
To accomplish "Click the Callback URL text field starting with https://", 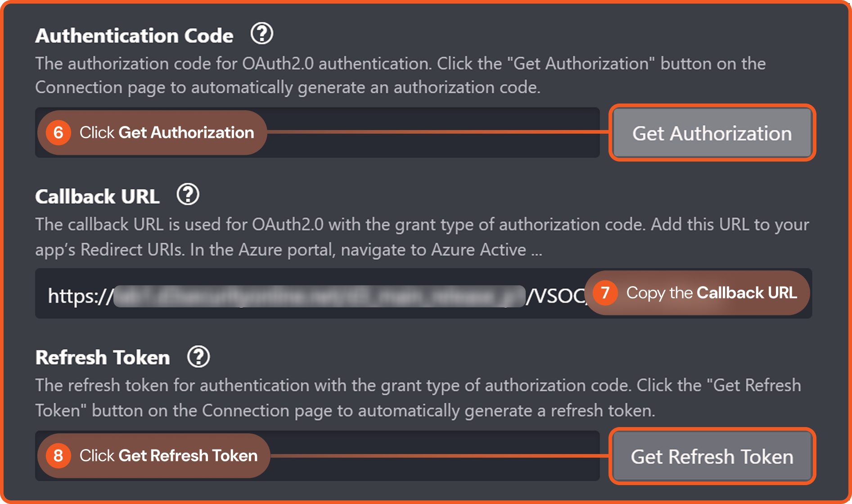I will click(x=315, y=295).
